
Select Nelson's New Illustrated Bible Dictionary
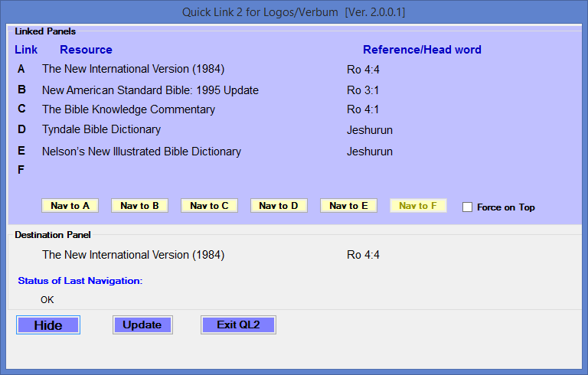coord(142,152)
